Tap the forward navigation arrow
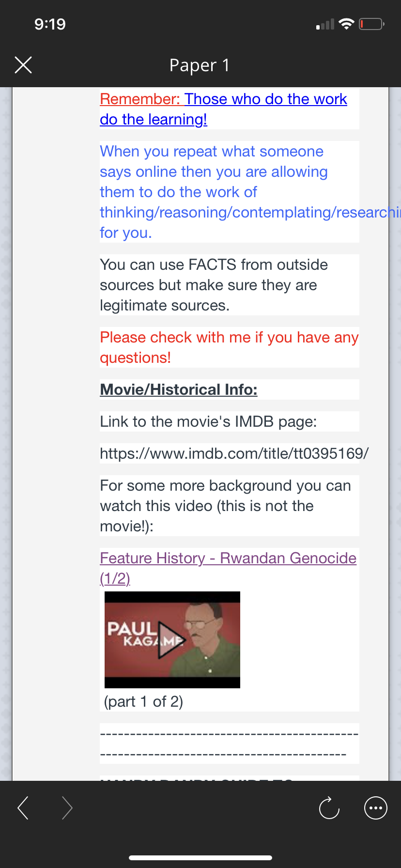This screenshot has width=401, height=868. (67, 808)
